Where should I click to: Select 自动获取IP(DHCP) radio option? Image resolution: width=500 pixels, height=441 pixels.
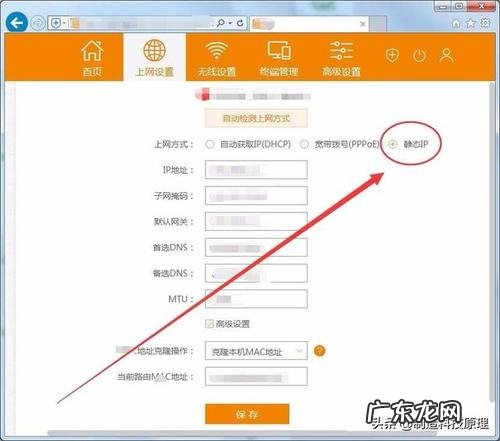(x=210, y=144)
